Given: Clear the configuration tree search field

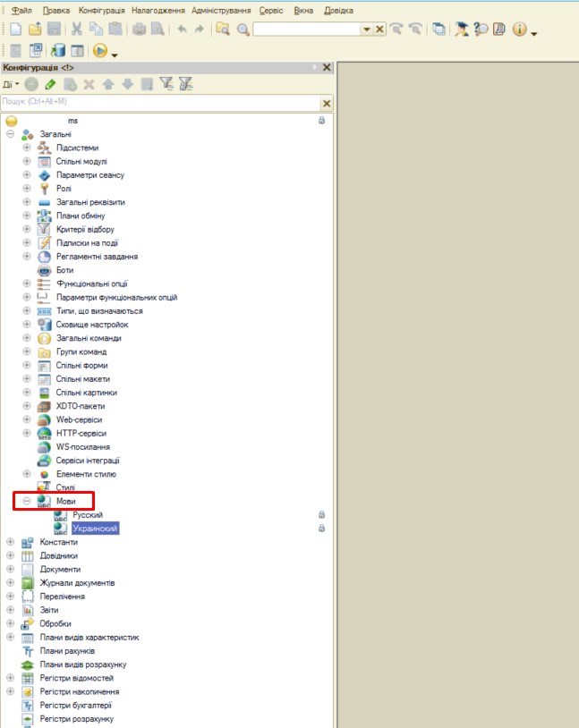Looking at the screenshot, I should pyautogui.click(x=327, y=103).
